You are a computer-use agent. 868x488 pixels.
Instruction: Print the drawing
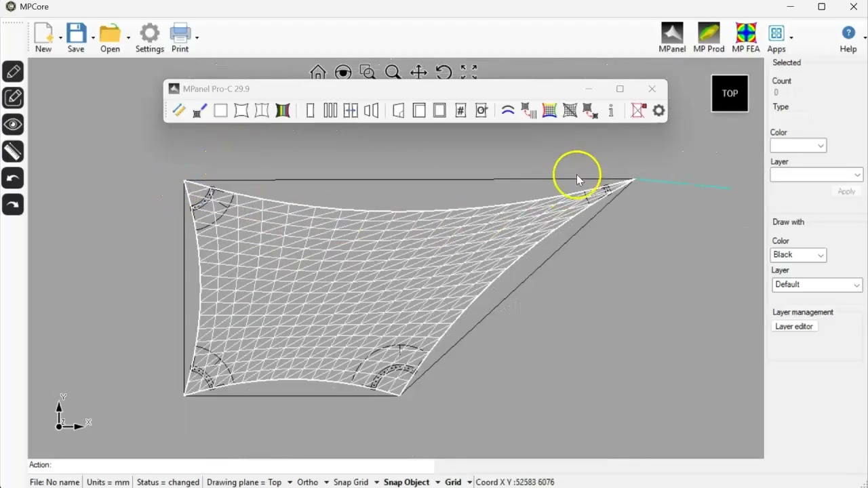point(180,37)
